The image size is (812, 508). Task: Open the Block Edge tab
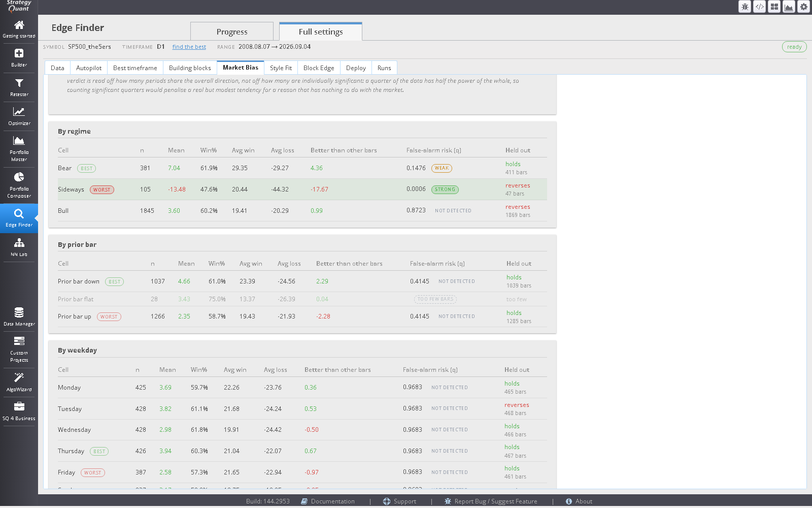pos(319,68)
